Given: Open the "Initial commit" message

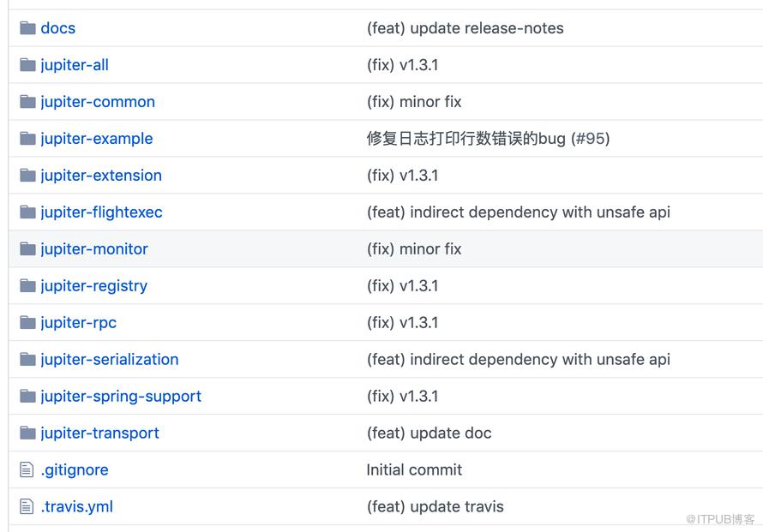Looking at the screenshot, I should point(414,469).
